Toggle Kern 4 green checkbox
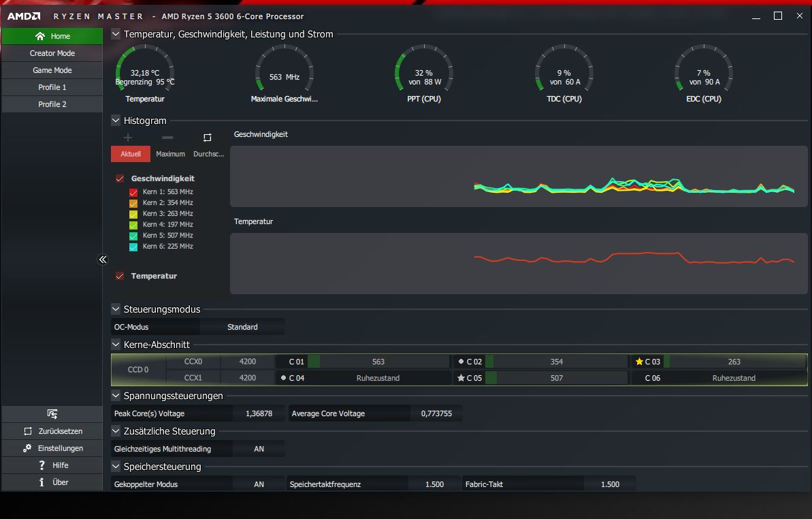Screen dimensions: 812x519 (x=133, y=225)
